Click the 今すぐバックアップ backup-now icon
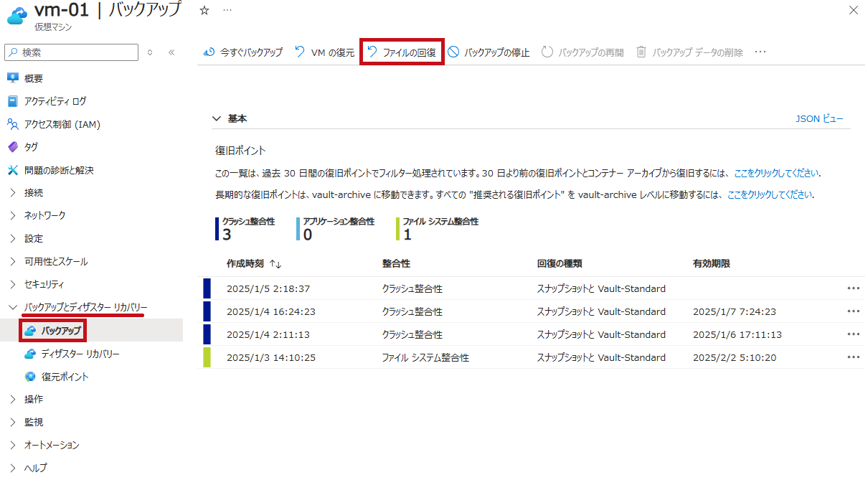Screen dimensions: 868x480 pos(209,52)
